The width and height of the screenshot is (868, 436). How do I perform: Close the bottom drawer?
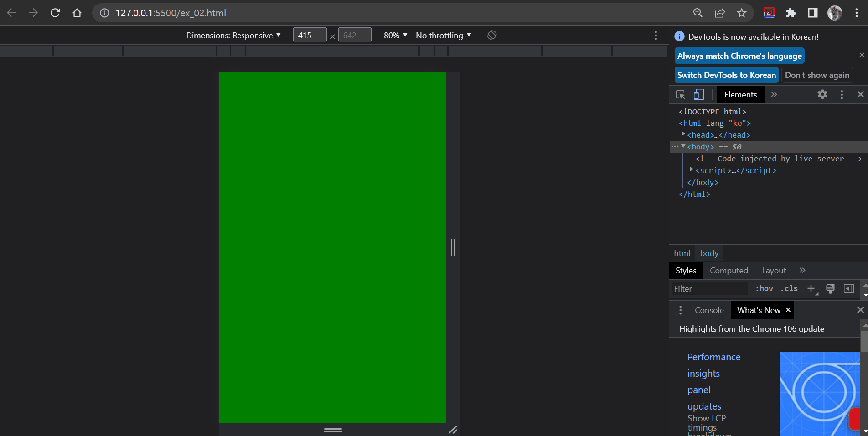861,310
